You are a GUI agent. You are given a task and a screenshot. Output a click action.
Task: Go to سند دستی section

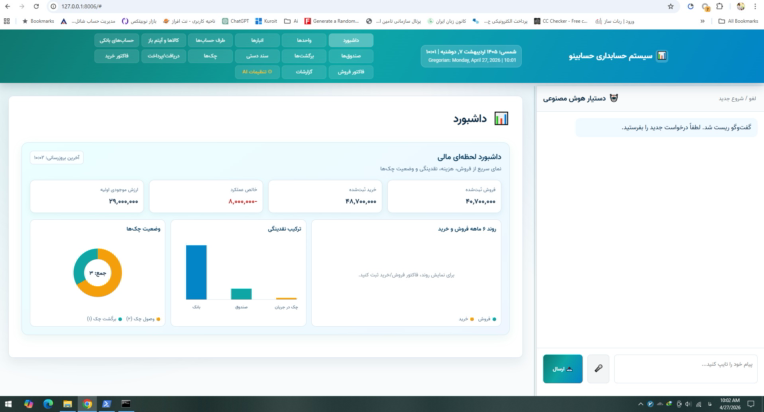click(257, 56)
